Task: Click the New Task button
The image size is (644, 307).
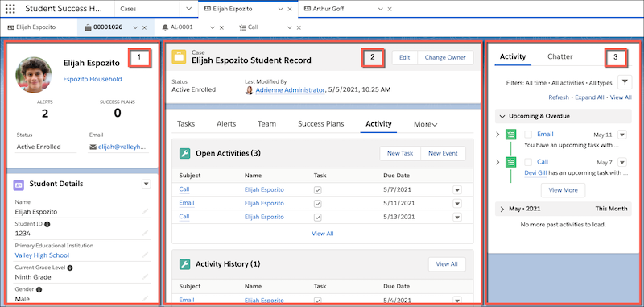Action: click(x=399, y=153)
